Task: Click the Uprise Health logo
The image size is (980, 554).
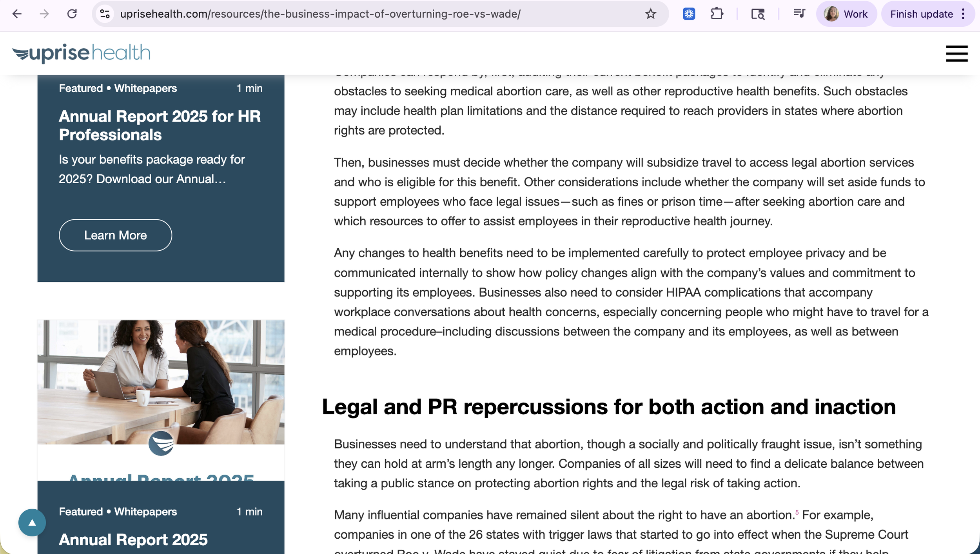Action: (82, 53)
